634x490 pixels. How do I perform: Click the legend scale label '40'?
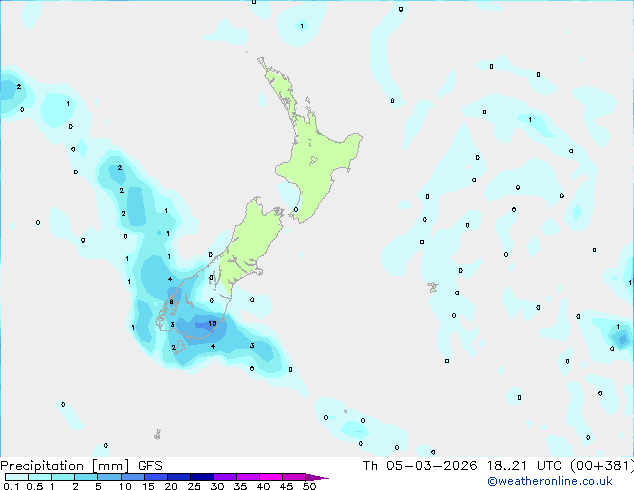pos(263,486)
